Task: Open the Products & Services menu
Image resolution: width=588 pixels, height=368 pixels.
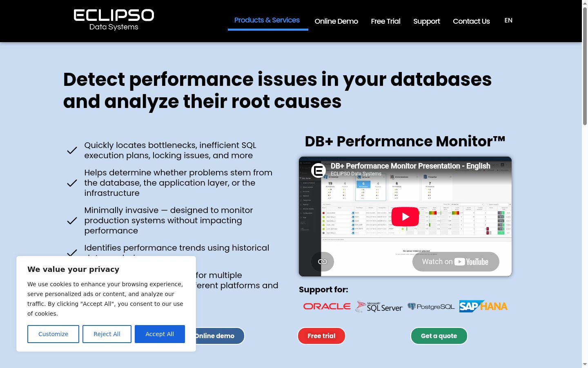Action: 267,20
